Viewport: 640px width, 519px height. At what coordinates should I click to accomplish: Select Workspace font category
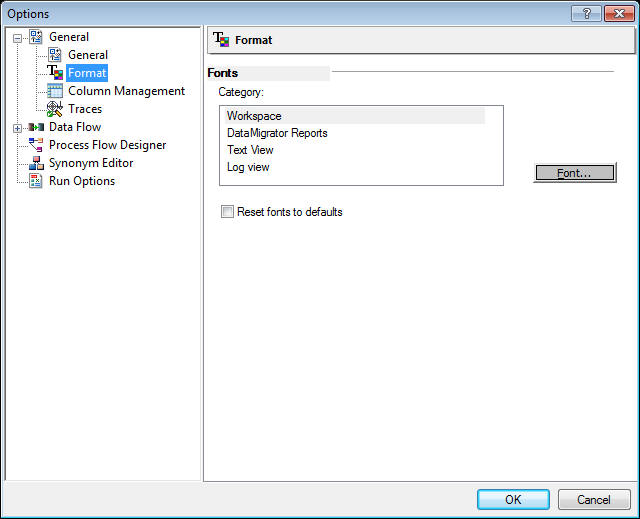[354, 116]
